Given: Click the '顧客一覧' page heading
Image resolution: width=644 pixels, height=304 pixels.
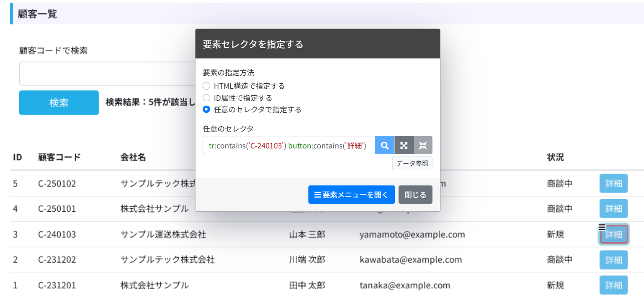Looking at the screenshot, I should pos(37,14).
